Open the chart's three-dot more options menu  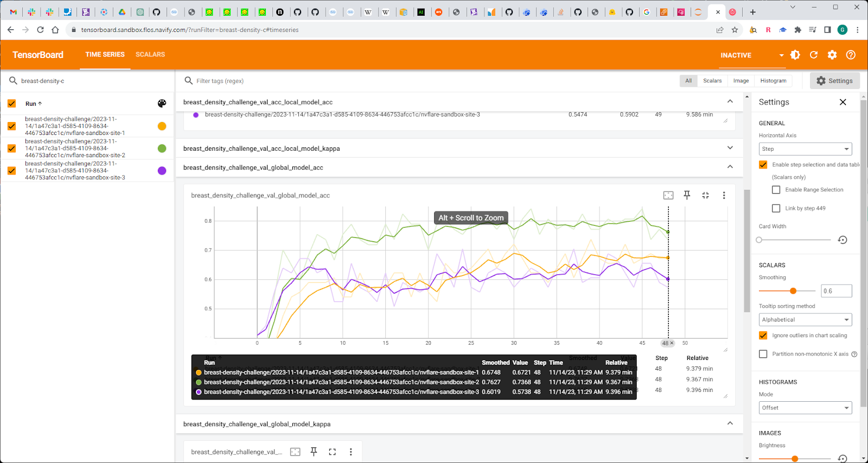tap(724, 195)
